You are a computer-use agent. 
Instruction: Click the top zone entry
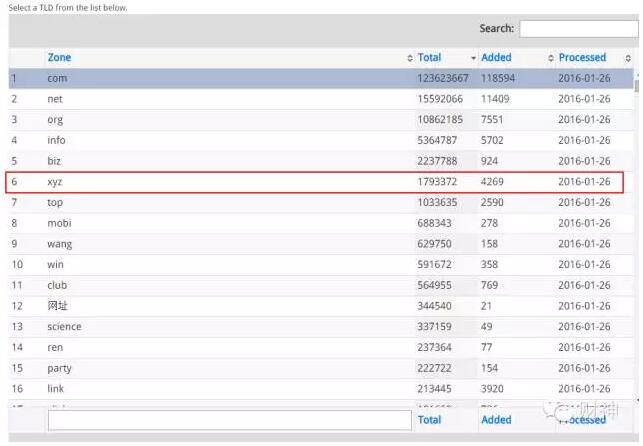pos(54,203)
